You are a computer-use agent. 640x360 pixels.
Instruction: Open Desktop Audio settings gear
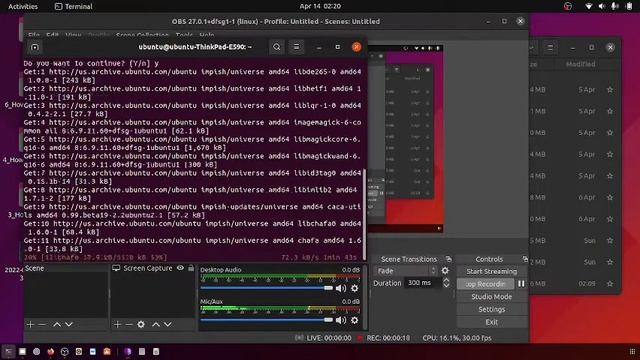[x=355, y=288]
